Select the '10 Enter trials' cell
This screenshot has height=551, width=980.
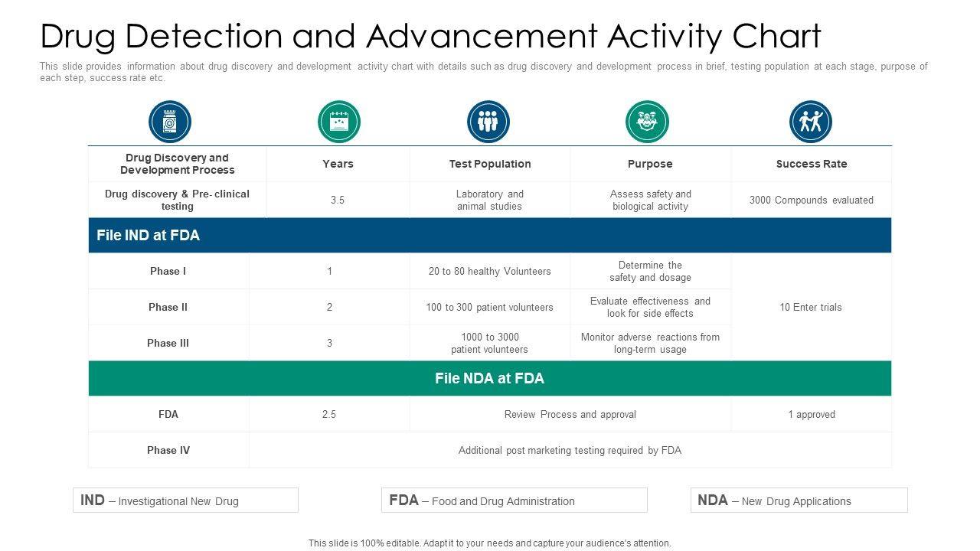[x=811, y=307]
